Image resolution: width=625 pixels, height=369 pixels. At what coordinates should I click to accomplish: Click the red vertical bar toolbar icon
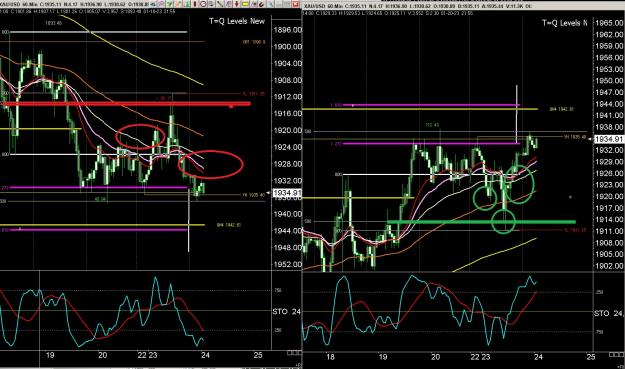point(195,4)
